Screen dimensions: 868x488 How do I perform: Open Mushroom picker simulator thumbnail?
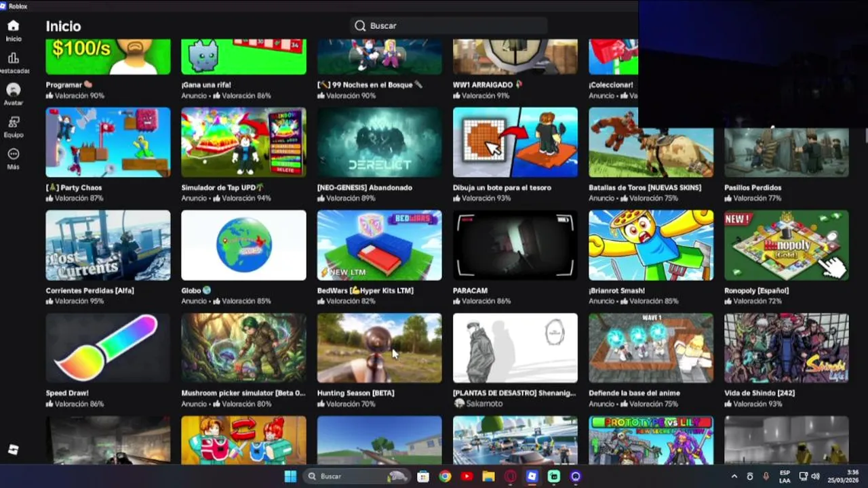tap(243, 348)
